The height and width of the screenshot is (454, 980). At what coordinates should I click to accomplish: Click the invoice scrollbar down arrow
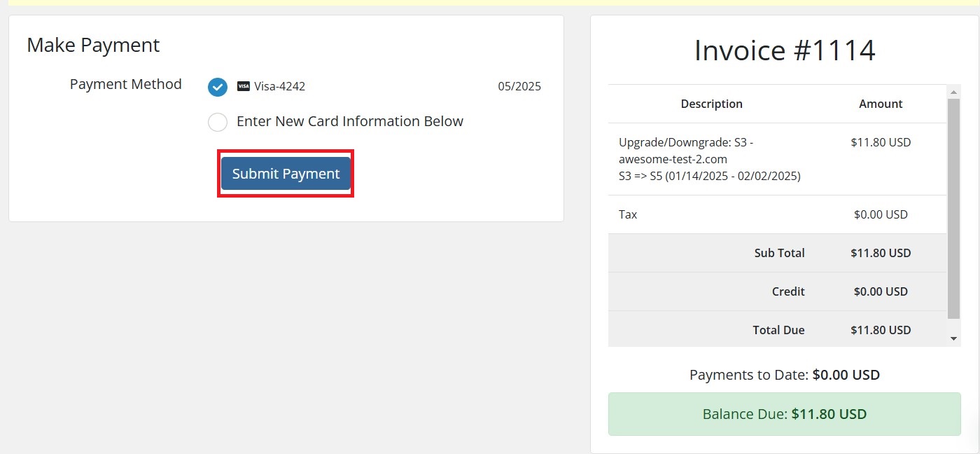click(953, 339)
